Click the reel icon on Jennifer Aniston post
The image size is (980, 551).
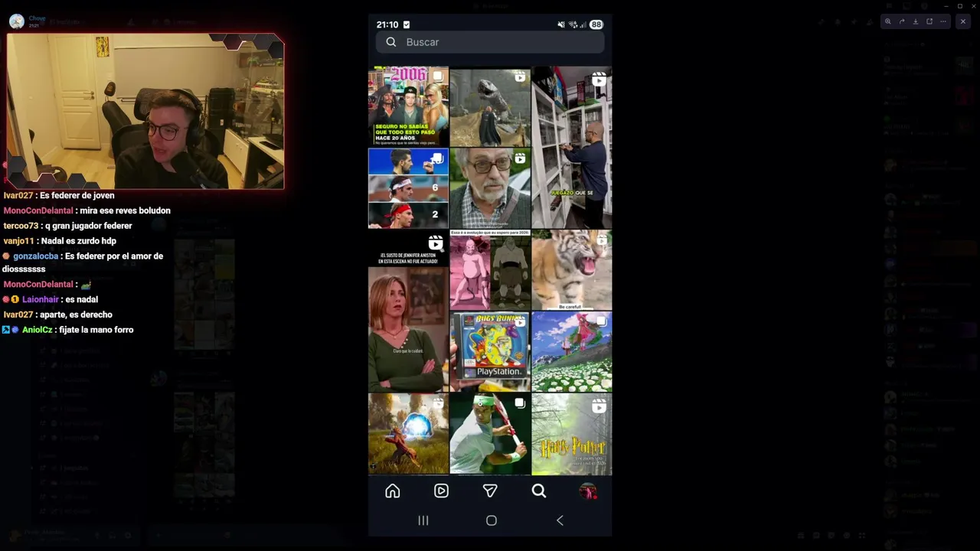pos(436,243)
